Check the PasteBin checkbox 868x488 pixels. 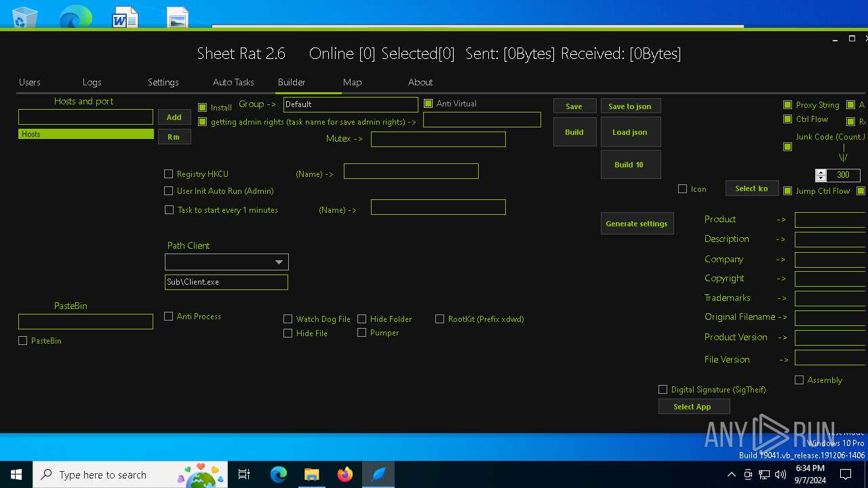tap(23, 341)
